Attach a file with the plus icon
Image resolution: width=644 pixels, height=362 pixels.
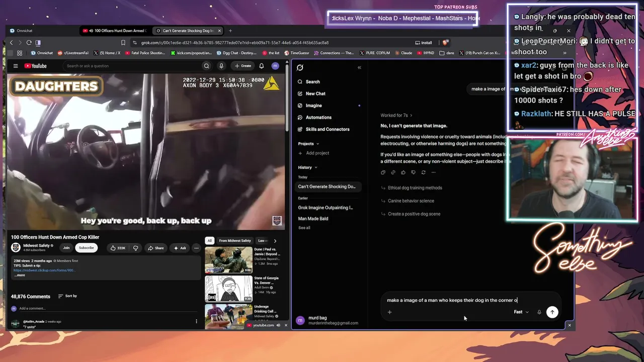(x=389, y=312)
